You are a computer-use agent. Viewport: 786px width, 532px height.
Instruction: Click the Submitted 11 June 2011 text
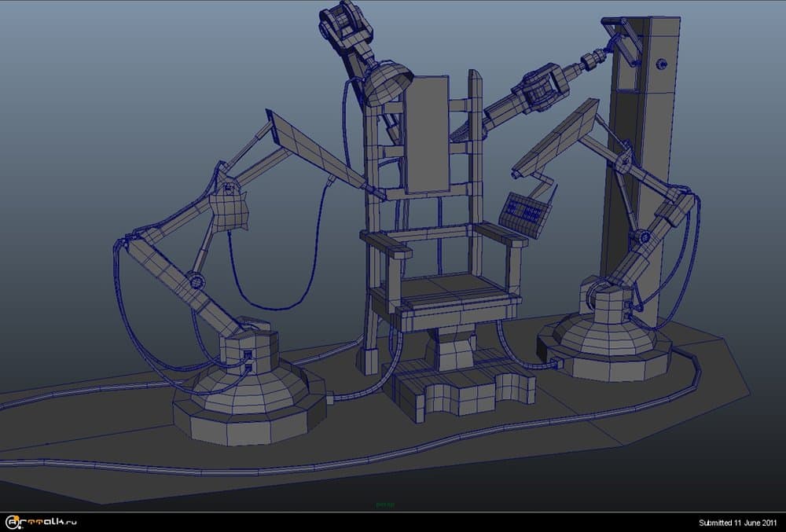(737, 523)
